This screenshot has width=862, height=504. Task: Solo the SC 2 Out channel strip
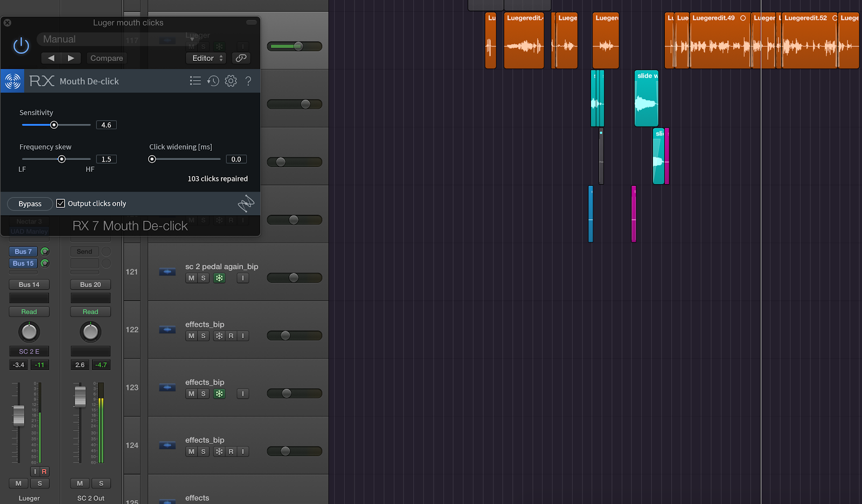[x=101, y=484]
